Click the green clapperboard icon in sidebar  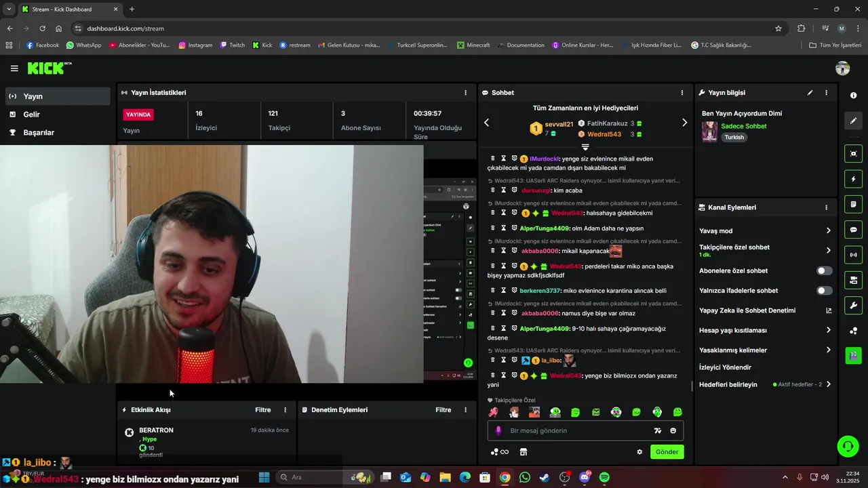pos(853,355)
